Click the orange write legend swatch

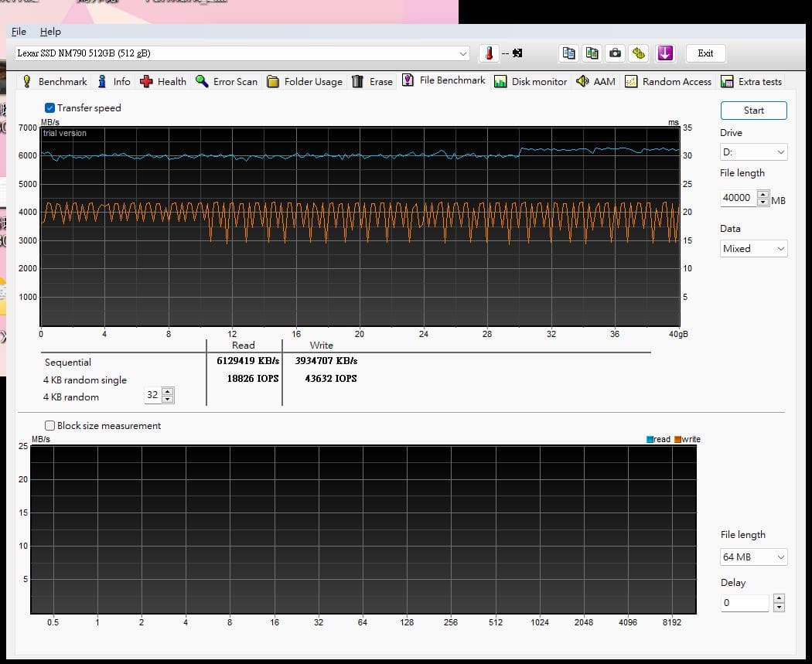[x=677, y=439]
